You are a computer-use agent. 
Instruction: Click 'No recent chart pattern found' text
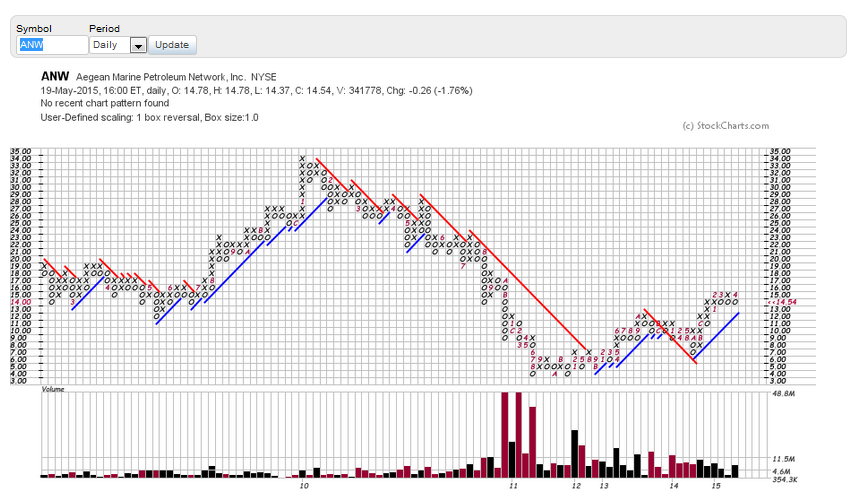point(104,103)
